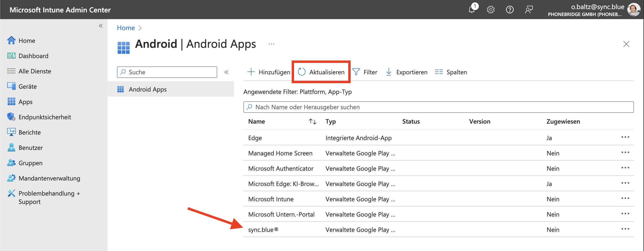
Task: Open portal settings gear icon
Action: click(491, 10)
